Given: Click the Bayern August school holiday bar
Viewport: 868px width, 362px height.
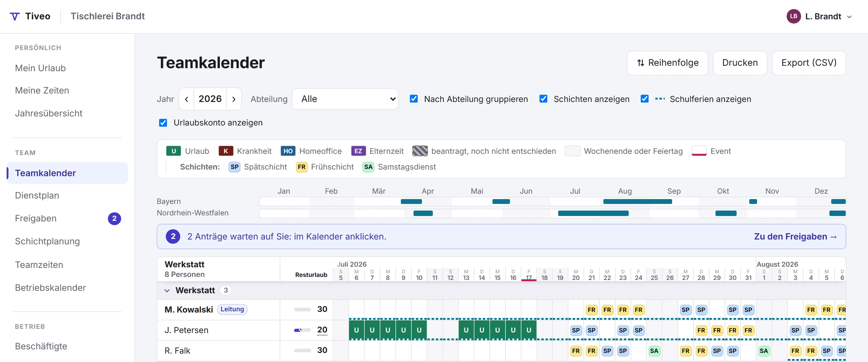Looking at the screenshot, I should pos(637,202).
